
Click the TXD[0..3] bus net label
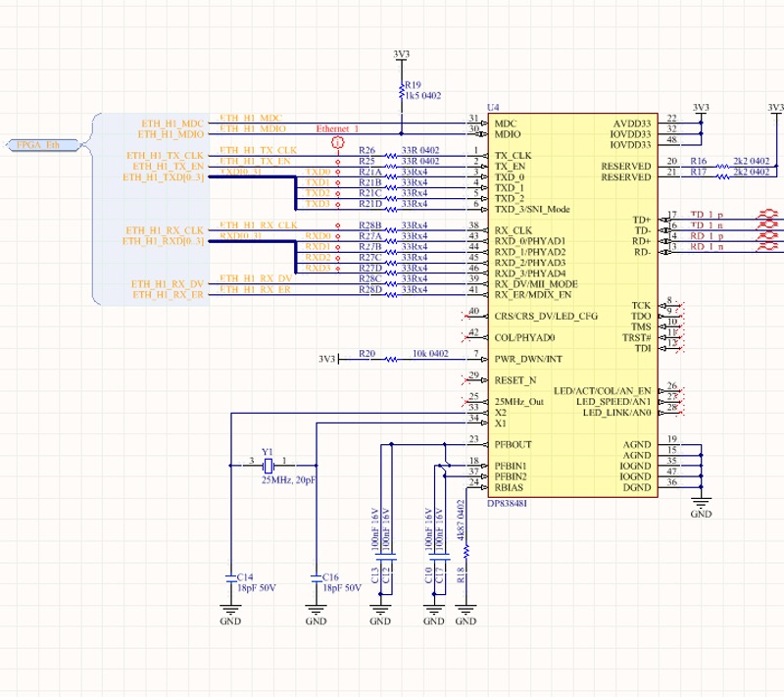pos(240,172)
